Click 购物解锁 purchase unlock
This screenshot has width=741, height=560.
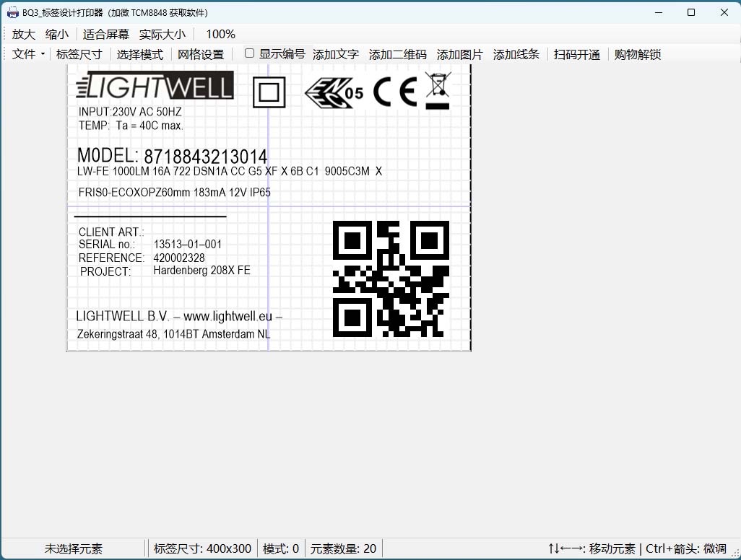click(x=638, y=54)
